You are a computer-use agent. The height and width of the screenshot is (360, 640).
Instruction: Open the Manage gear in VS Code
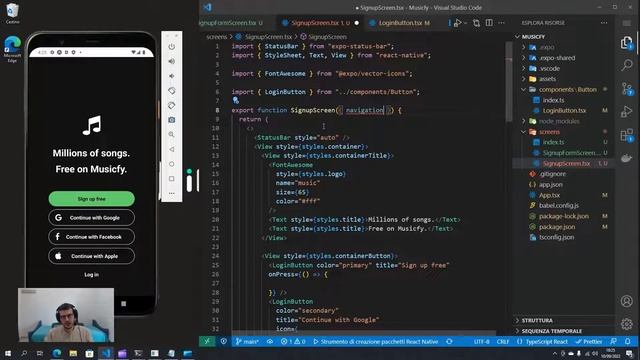tap(627, 324)
